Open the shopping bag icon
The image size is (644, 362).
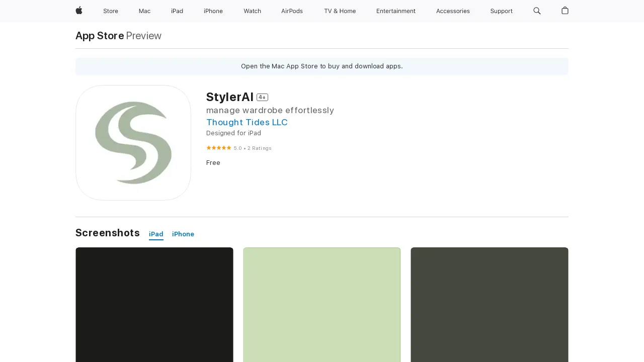click(x=565, y=11)
